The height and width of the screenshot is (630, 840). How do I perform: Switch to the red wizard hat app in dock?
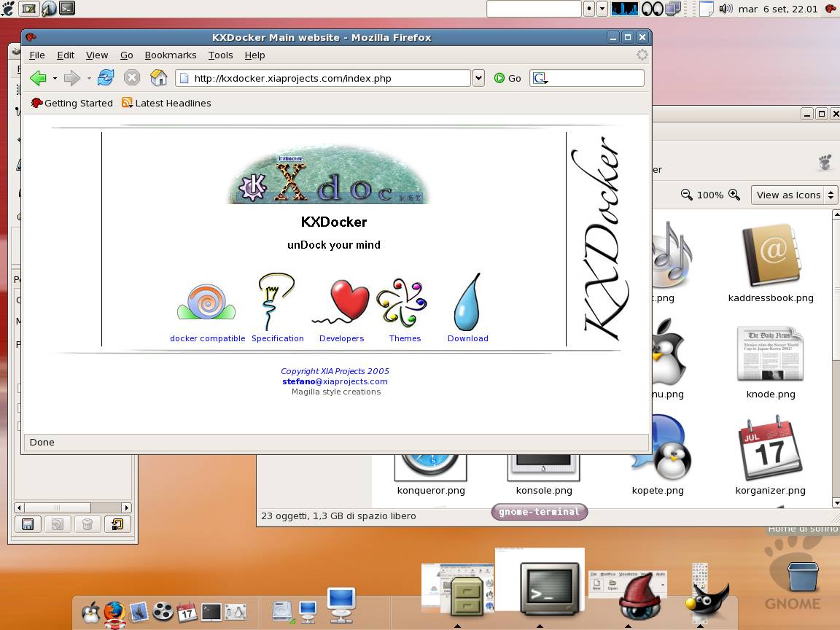tap(639, 596)
